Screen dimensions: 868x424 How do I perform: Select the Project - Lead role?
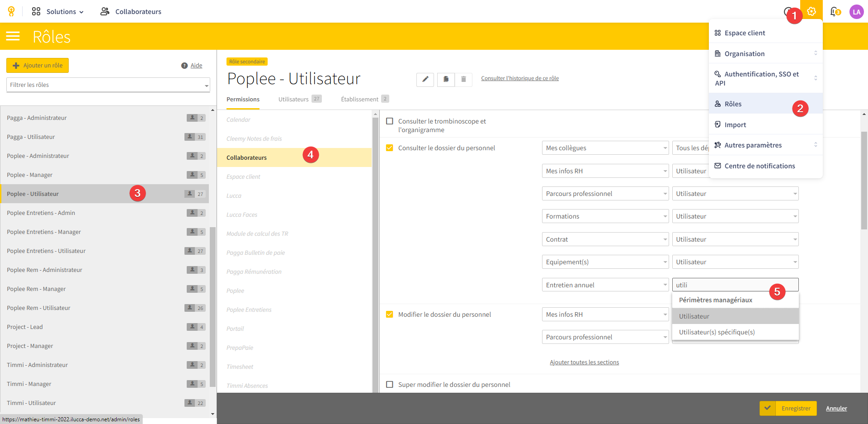point(104,327)
